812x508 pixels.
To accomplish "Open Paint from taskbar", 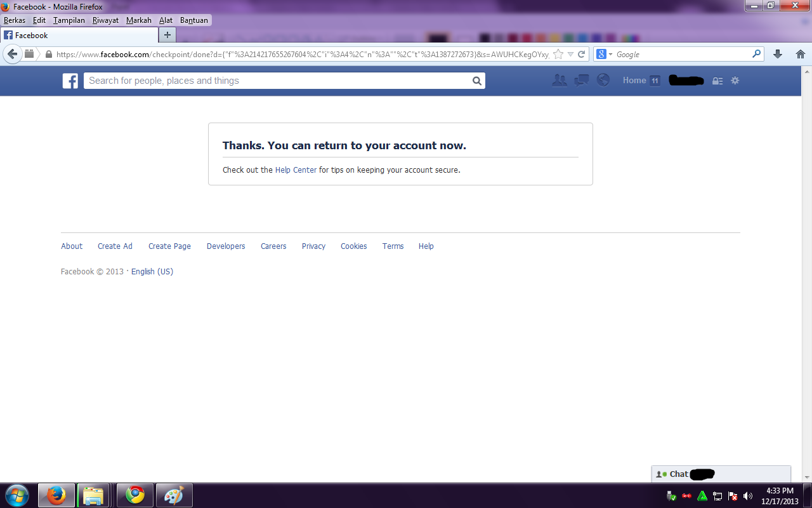I will pos(174,495).
